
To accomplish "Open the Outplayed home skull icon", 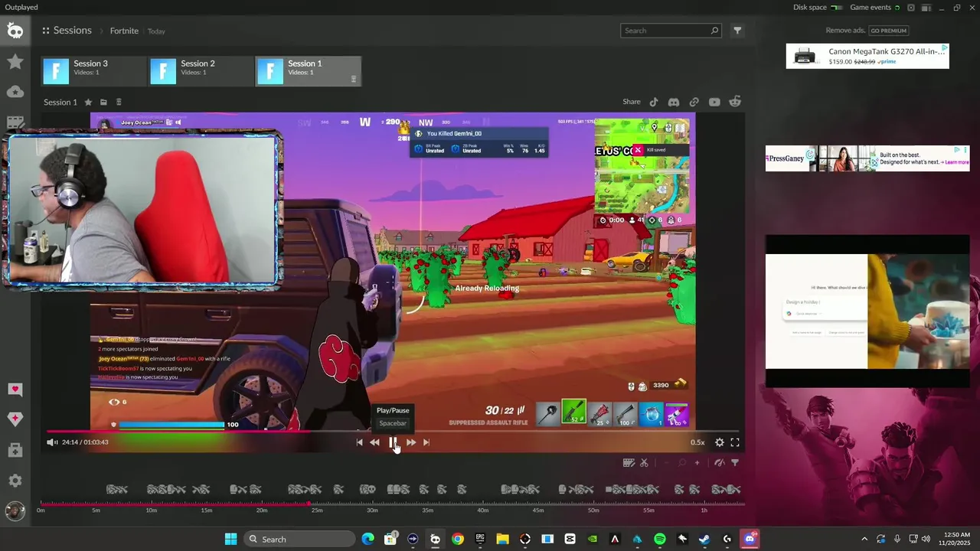I will (15, 31).
